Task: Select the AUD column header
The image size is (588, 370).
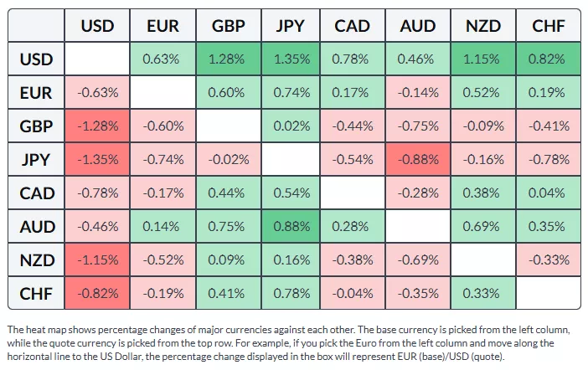Action: 416,26
